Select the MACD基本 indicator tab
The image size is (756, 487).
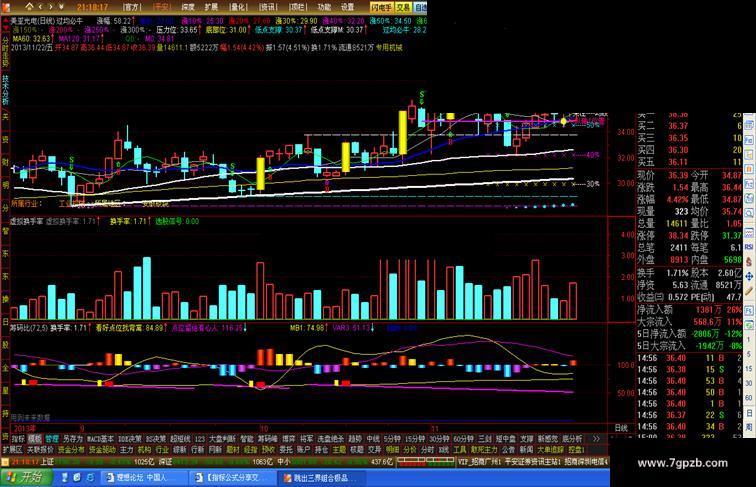click(100, 439)
